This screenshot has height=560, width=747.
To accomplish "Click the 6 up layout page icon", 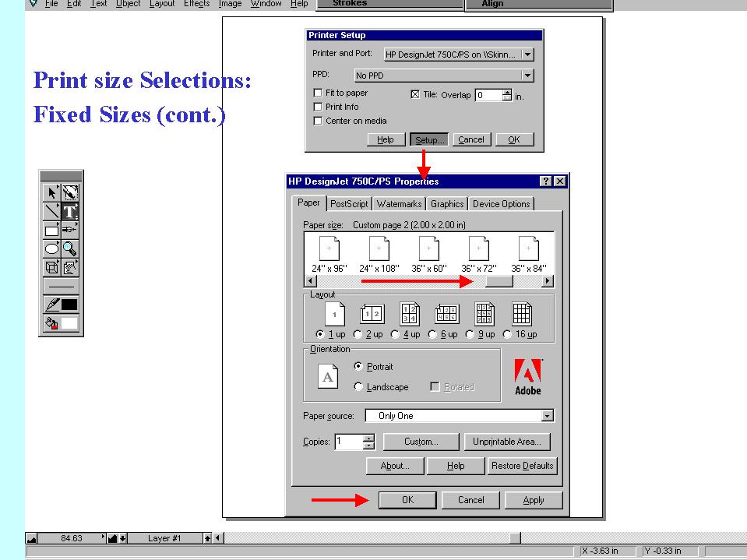I will click(x=447, y=314).
